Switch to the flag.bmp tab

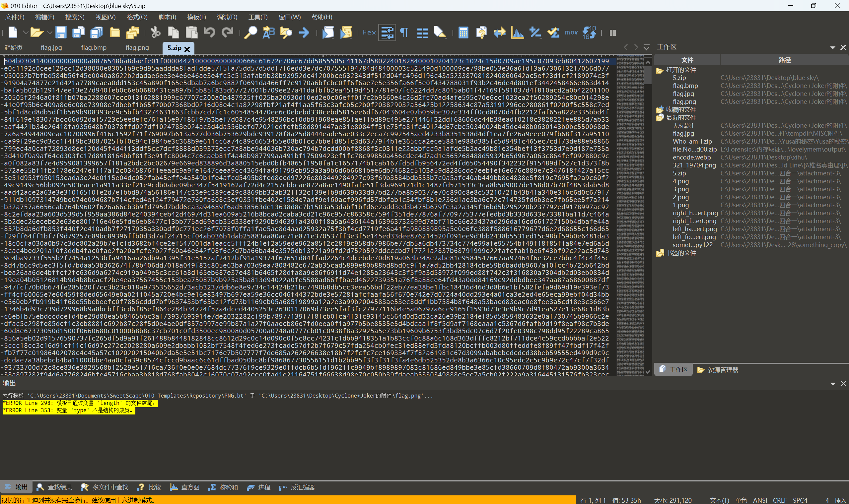tap(94, 47)
